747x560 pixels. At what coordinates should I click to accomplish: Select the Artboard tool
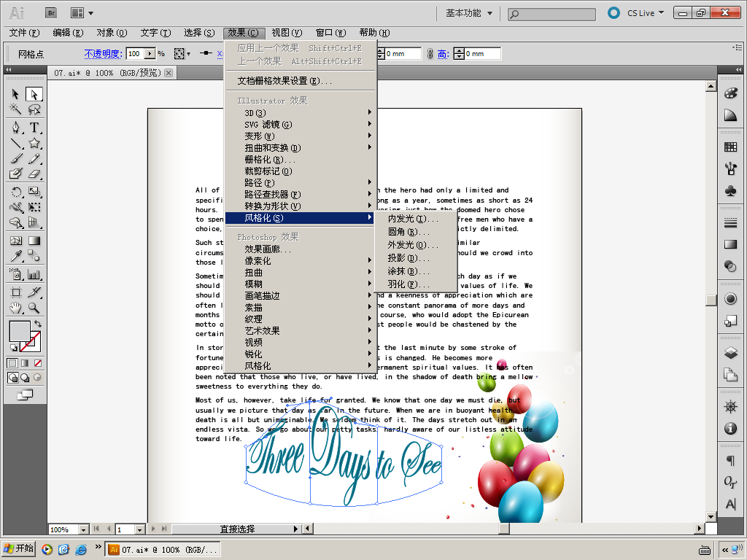pos(15,292)
